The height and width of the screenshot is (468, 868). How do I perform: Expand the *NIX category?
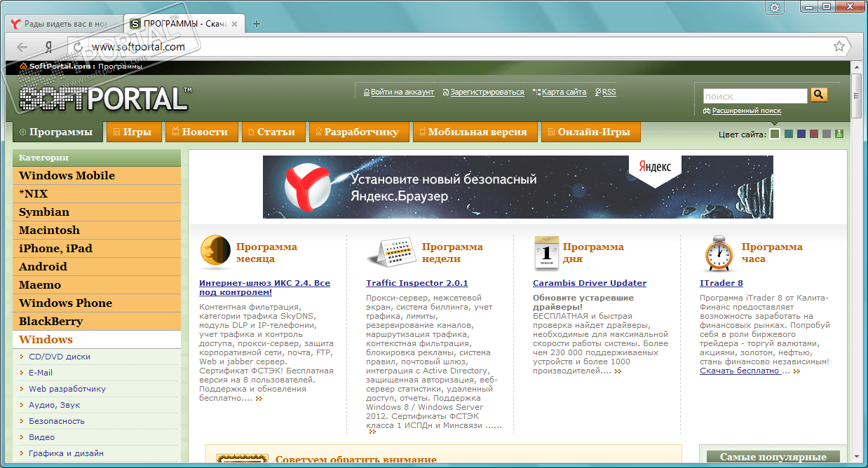click(97, 193)
